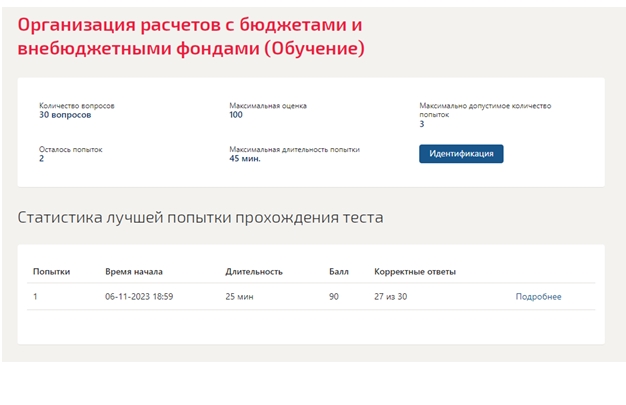Select the maximum score value 100
626x405 pixels.
pyautogui.click(x=236, y=115)
